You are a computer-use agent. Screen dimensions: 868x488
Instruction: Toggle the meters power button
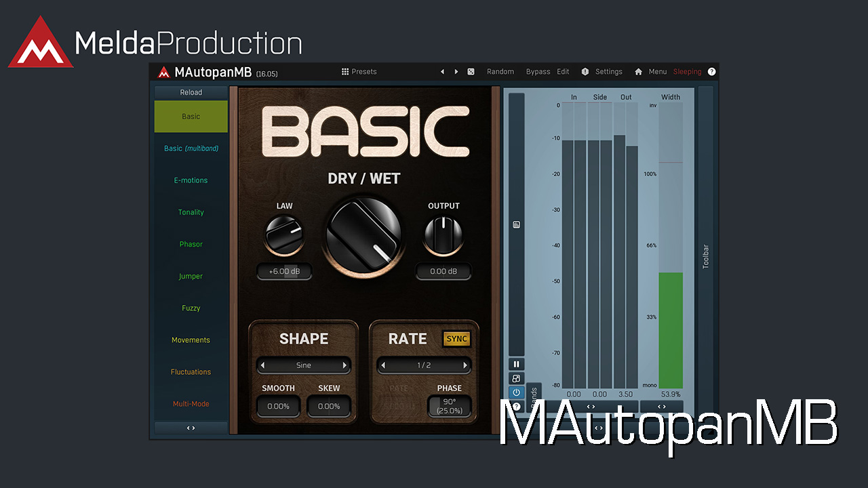(516, 392)
